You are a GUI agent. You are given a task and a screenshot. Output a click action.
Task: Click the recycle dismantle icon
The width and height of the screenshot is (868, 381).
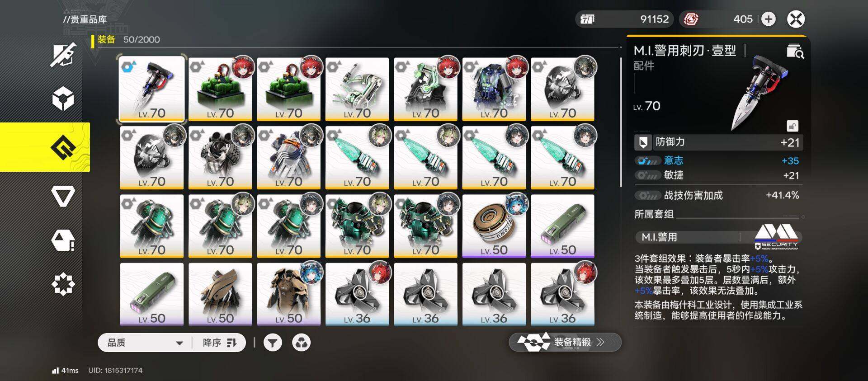click(301, 343)
